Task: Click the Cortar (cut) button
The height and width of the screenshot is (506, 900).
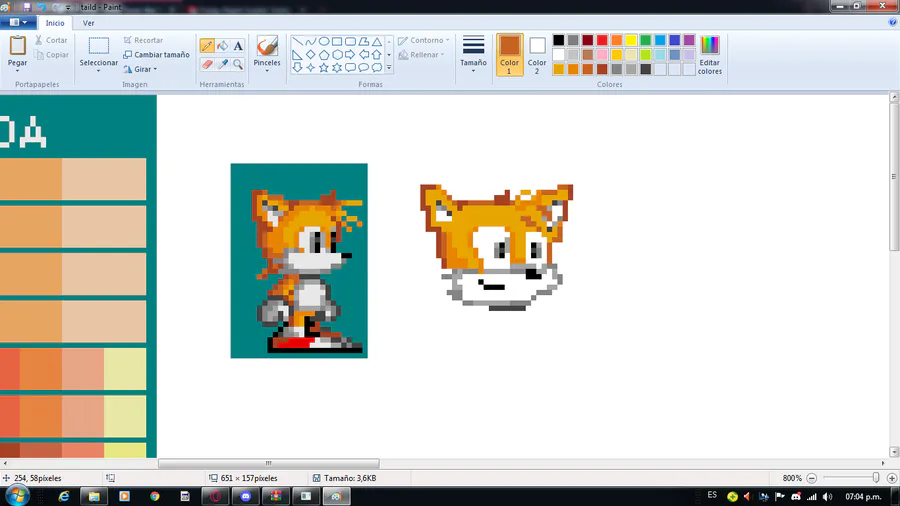Action: coord(51,40)
